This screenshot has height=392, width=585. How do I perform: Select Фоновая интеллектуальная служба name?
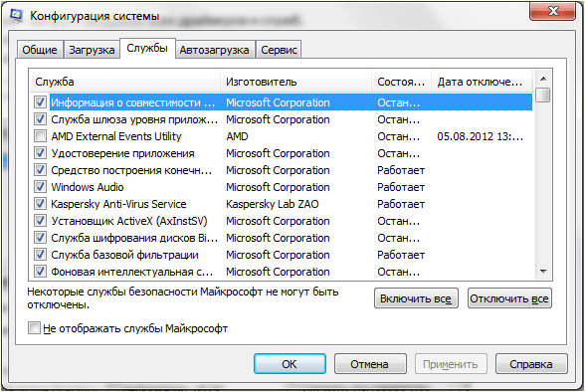(132, 272)
